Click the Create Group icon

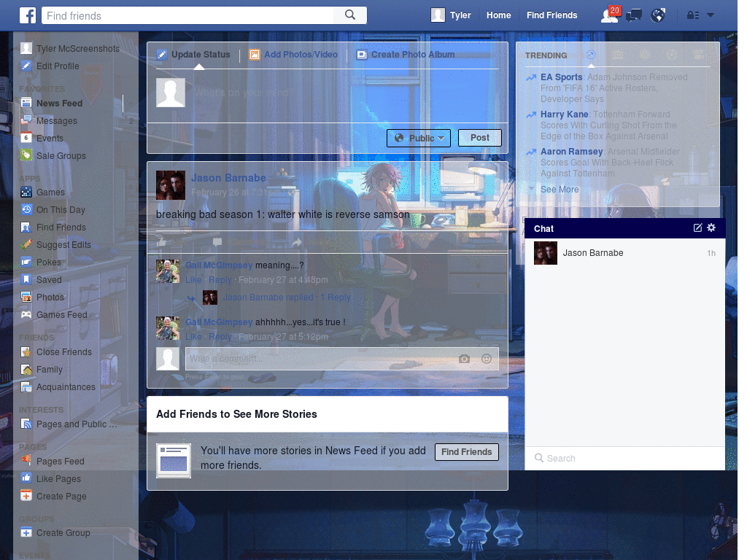pyautogui.click(x=26, y=533)
